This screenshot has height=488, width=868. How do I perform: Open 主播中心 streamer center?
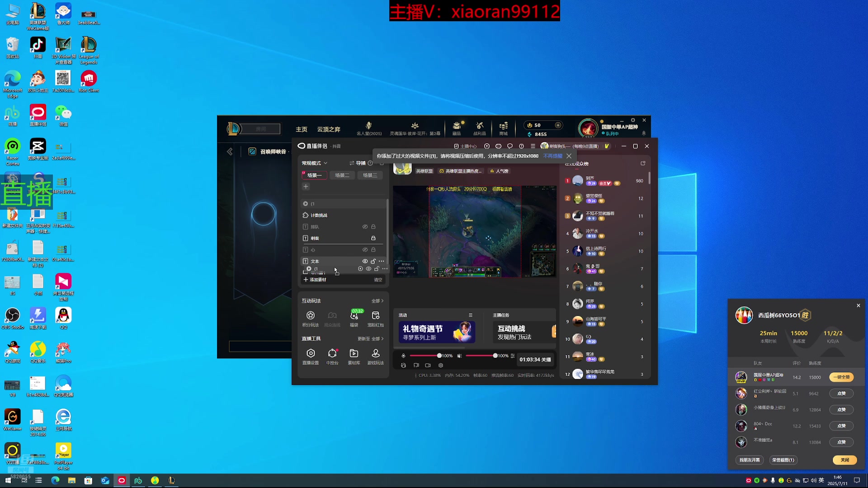[x=465, y=146]
